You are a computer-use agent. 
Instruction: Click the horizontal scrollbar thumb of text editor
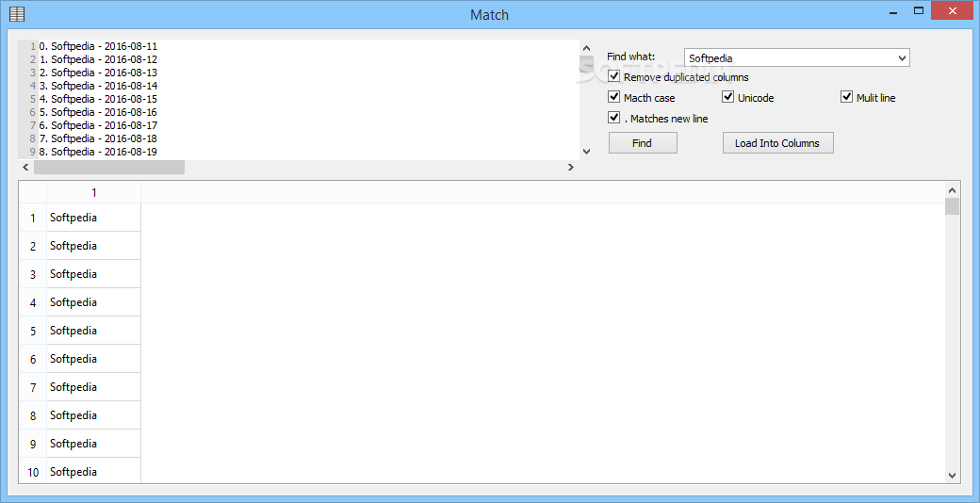(x=109, y=167)
